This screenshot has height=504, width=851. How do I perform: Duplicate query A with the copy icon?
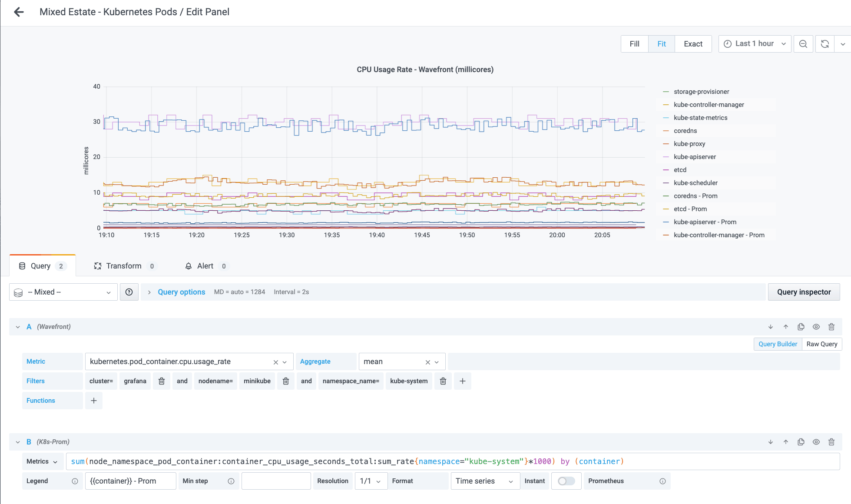coord(801,327)
